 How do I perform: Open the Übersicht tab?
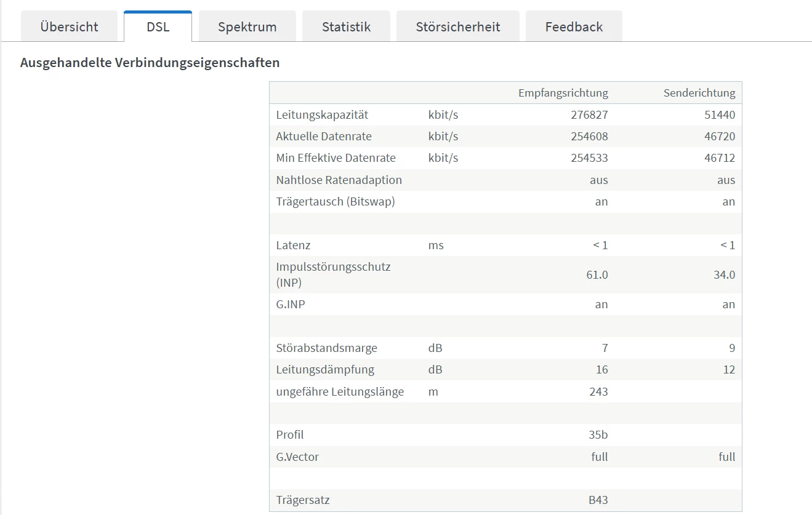pos(69,27)
